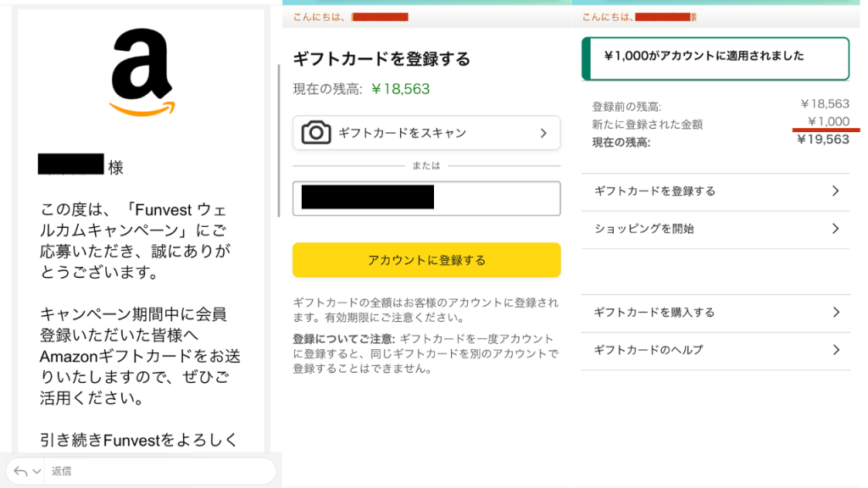Click the bold ¥19,563 updated balance

click(823, 140)
